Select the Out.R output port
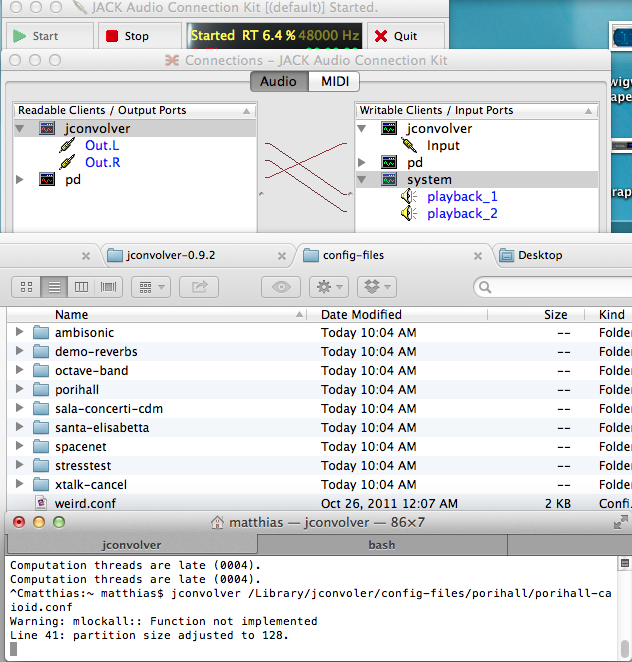 103,163
